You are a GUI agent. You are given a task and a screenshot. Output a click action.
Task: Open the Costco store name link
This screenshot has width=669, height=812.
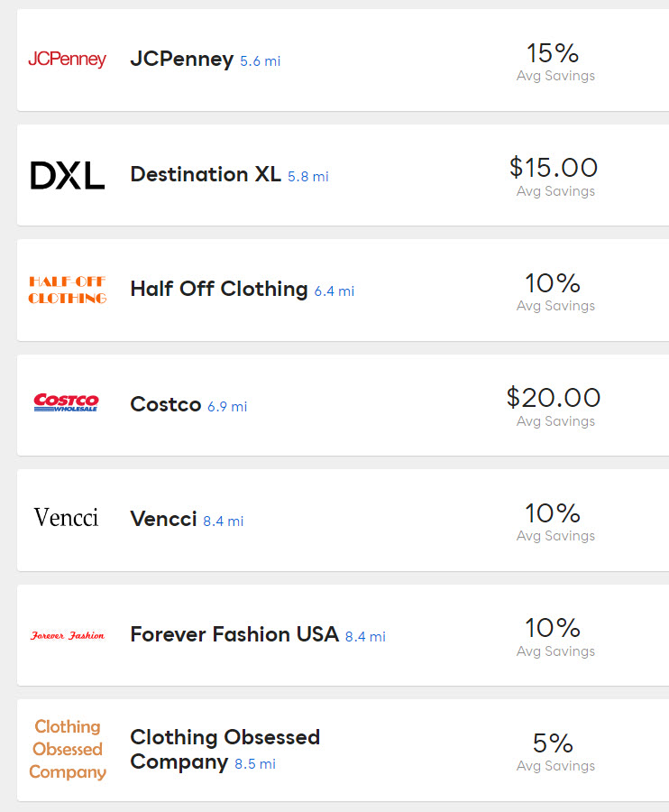tap(166, 404)
